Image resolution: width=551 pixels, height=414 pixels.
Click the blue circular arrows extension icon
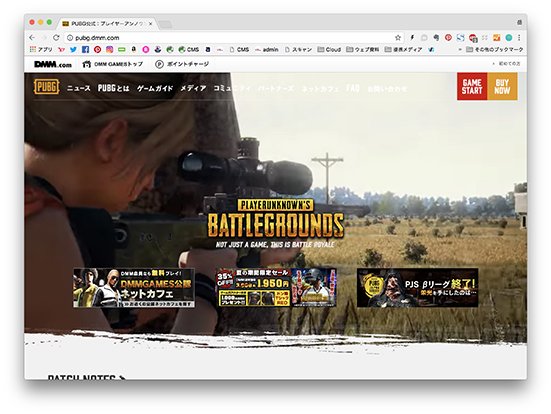pyautogui.click(x=460, y=38)
